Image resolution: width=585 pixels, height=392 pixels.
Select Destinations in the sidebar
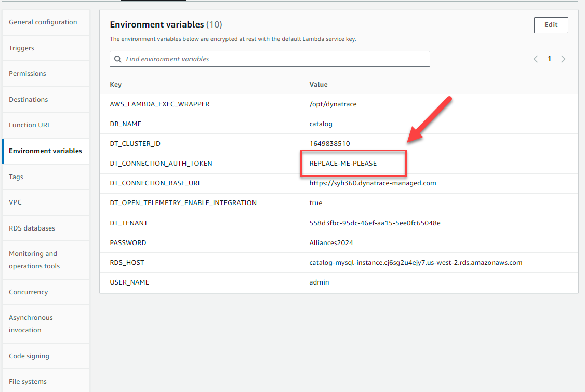29,100
